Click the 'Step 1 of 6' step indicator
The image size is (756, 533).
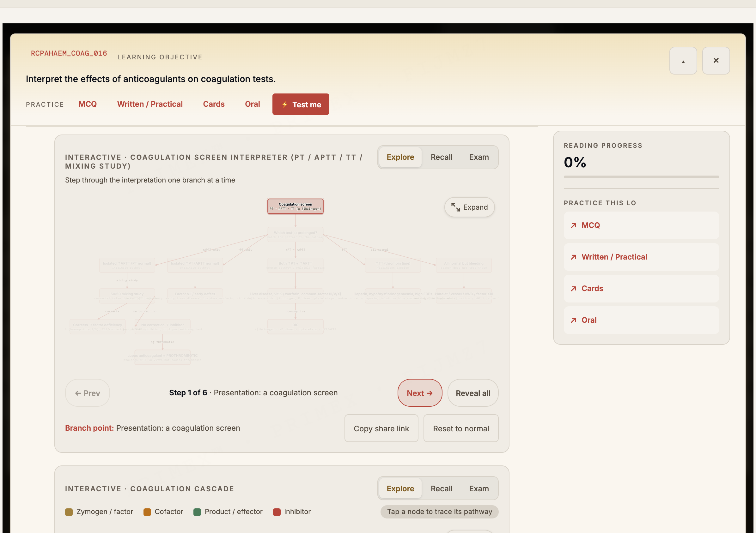pyautogui.click(x=188, y=393)
